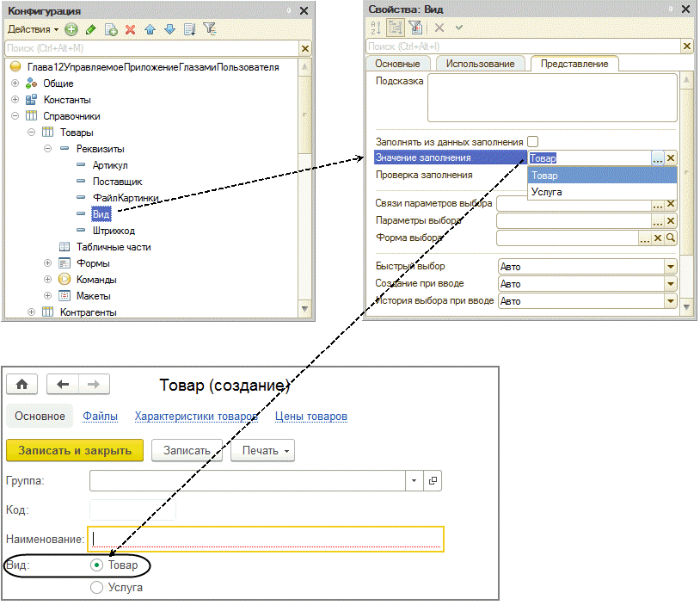This screenshot has height=605, width=700.
Task: Click the alphabetical sort icon in Properties toolbar
Action: [376, 28]
